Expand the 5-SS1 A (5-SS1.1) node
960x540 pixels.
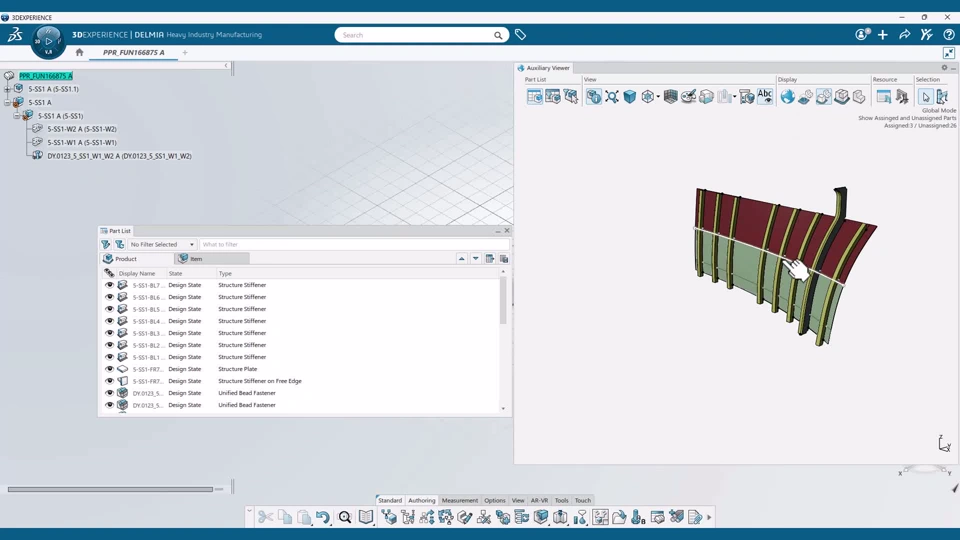7,89
